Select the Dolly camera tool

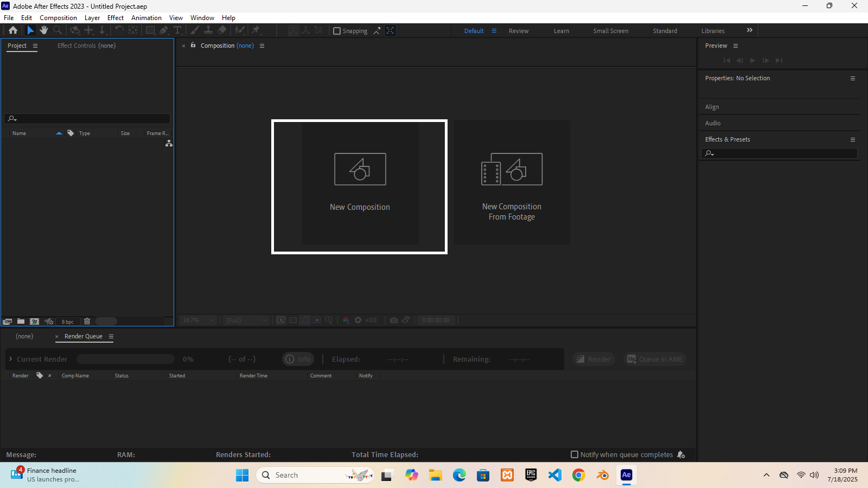(x=103, y=30)
